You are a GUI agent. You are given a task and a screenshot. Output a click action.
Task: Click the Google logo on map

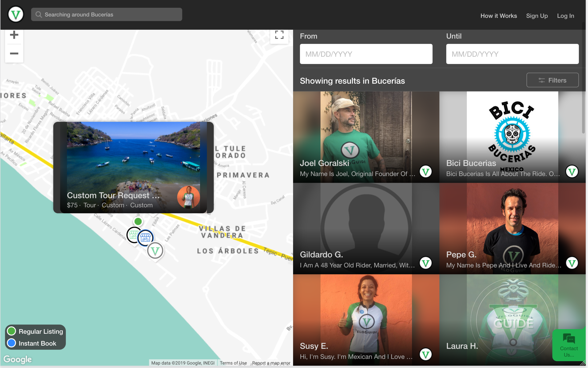click(x=18, y=360)
